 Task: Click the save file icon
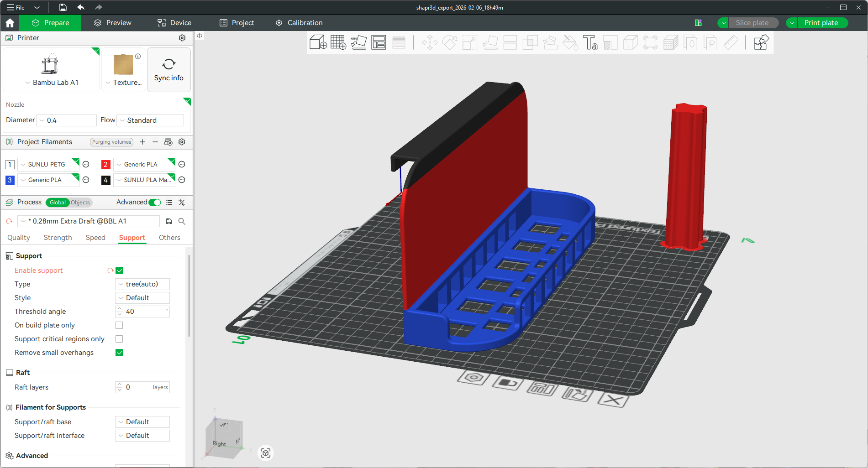click(63, 7)
